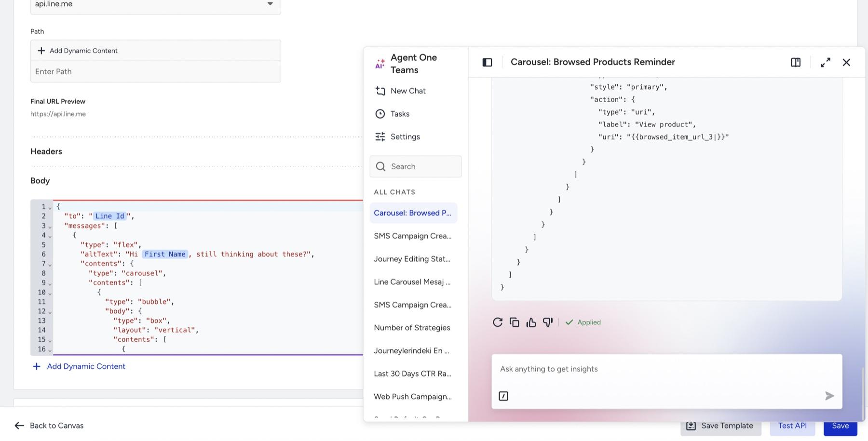
Task: Run Test API
Action: pyautogui.click(x=792, y=426)
